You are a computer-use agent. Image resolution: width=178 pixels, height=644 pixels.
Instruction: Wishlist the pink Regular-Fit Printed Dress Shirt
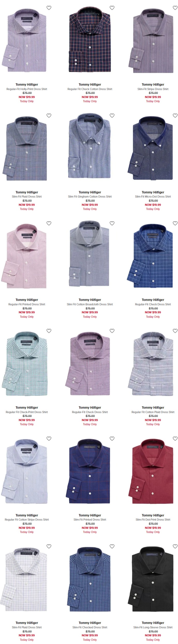click(x=49, y=223)
